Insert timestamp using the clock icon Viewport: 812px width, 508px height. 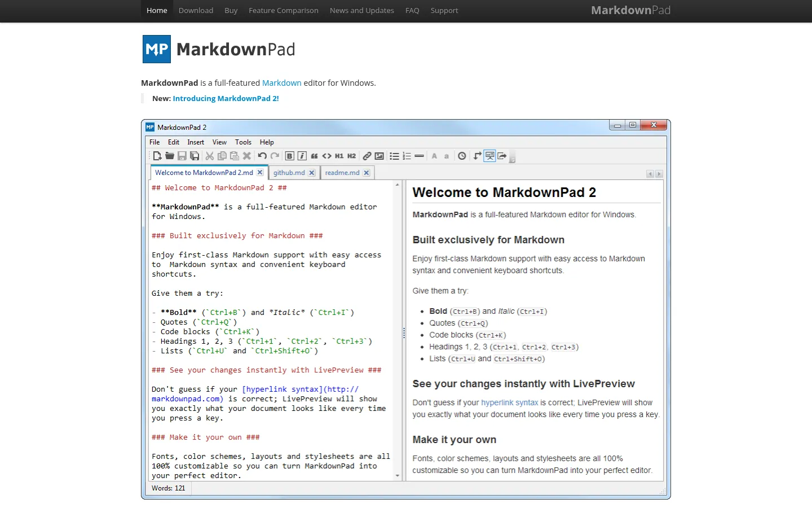click(x=462, y=156)
